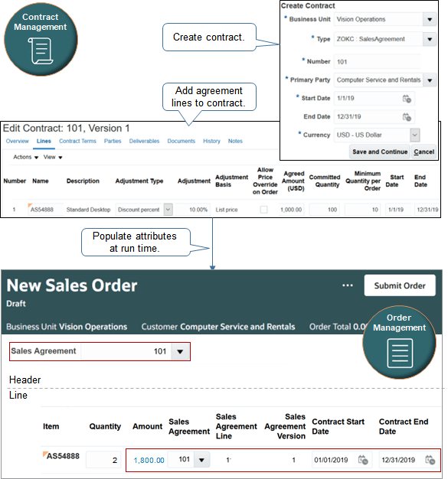The image size is (448, 479).
Task: Click the Agreed Amount (USD) column header
Action: click(293, 181)
